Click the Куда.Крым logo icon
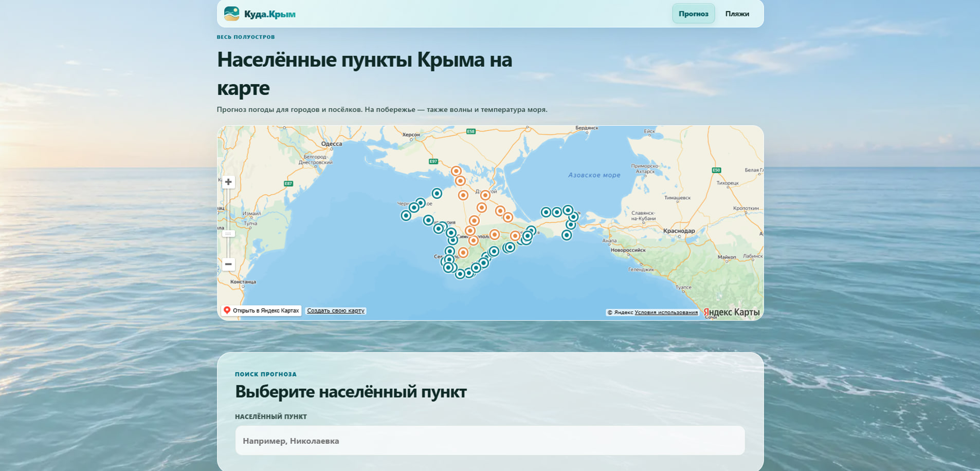The width and height of the screenshot is (980, 471). click(x=232, y=14)
